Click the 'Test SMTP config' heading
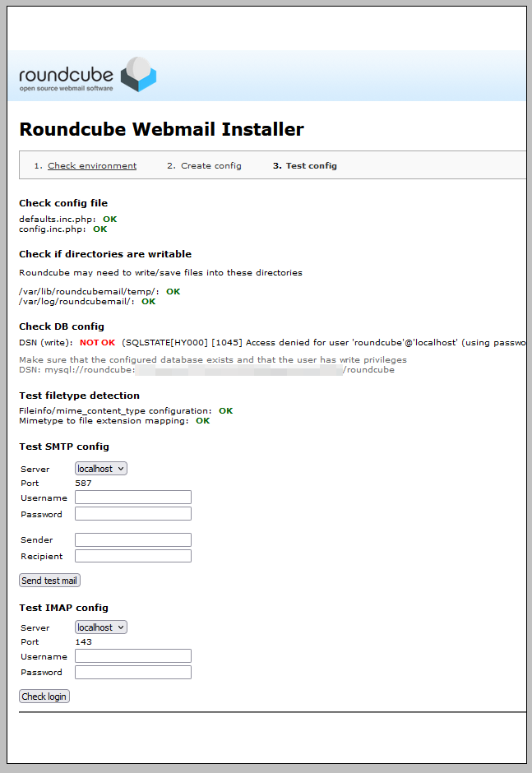 pyautogui.click(x=64, y=447)
